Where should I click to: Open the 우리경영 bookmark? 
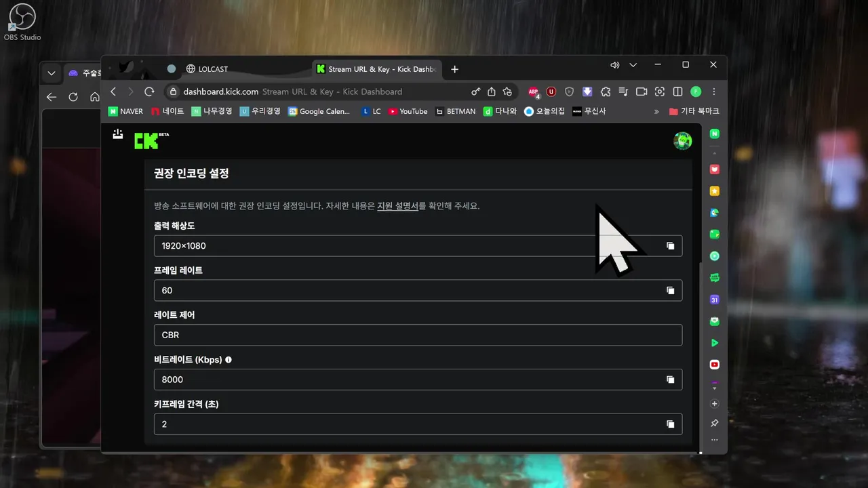(x=260, y=111)
